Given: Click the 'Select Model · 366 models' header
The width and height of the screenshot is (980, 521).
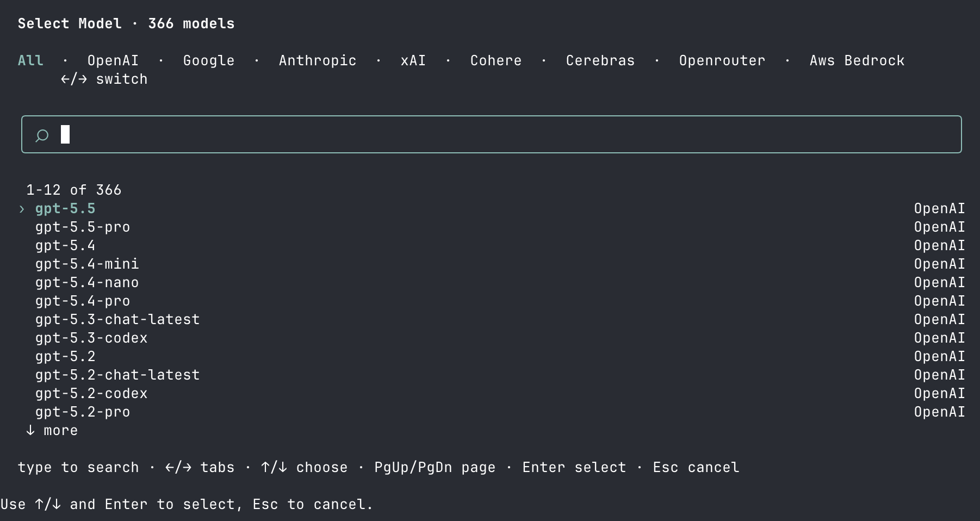Looking at the screenshot, I should (126, 23).
